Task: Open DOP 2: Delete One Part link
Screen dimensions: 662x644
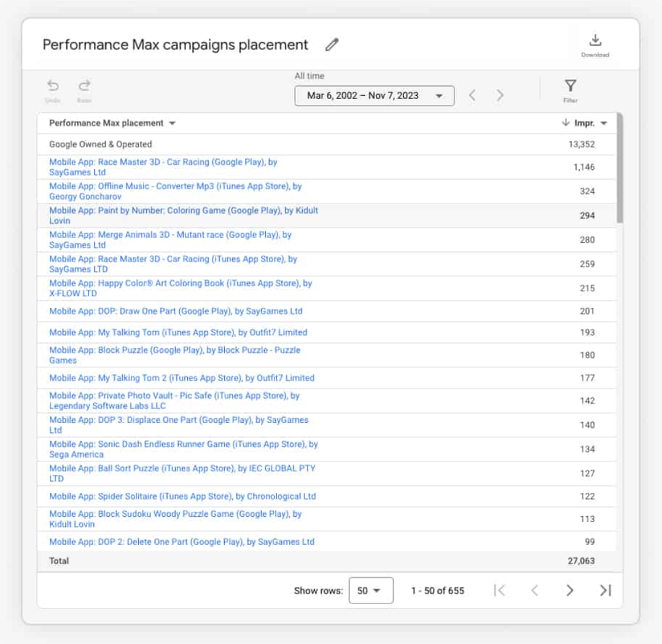Action: (182, 542)
